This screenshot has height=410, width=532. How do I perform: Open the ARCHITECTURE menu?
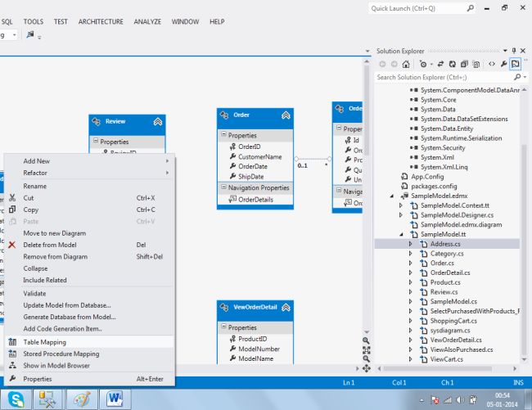(x=101, y=22)
